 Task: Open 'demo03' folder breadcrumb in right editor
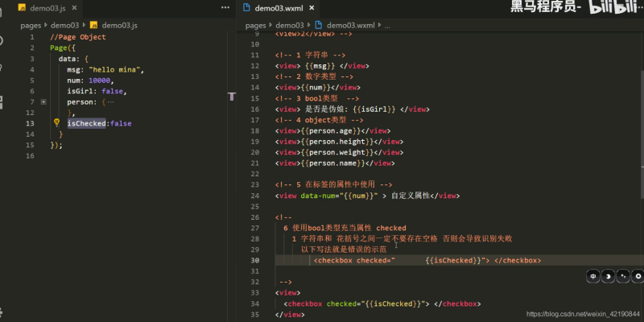[x=290, y=26]
